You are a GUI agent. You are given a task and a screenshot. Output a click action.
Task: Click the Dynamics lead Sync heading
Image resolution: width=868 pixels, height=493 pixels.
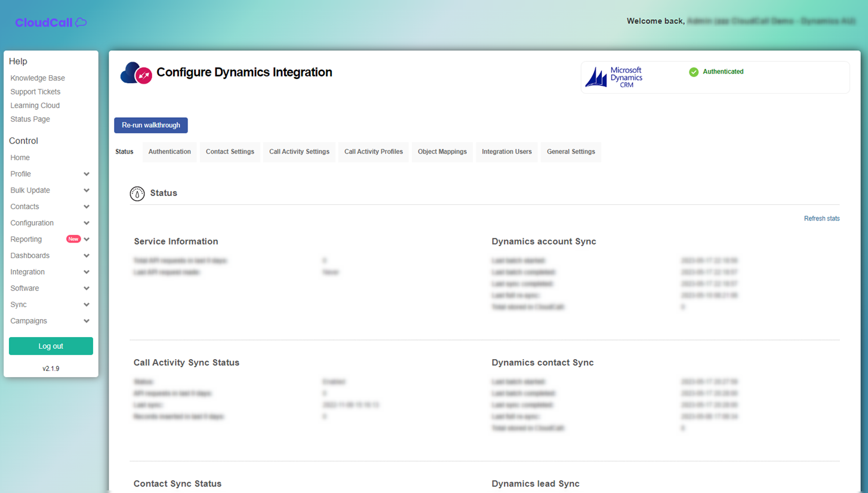click(x=535, y=484)
